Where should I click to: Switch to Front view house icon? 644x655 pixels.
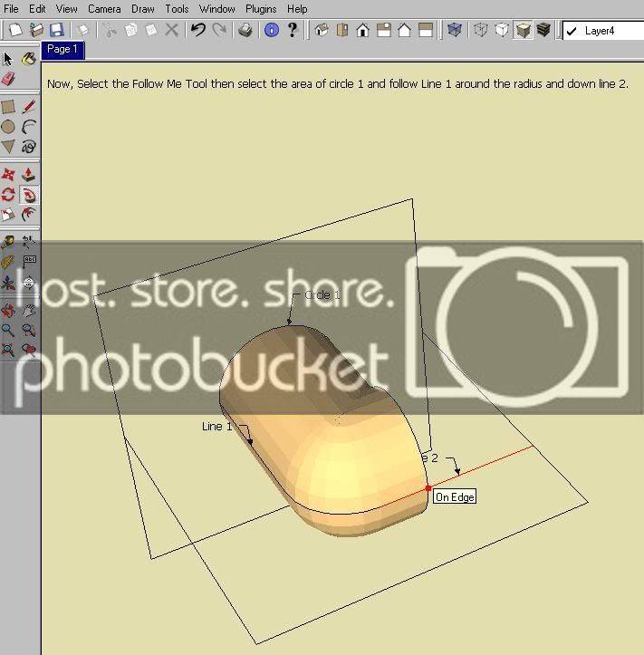[x=363, y=30]
